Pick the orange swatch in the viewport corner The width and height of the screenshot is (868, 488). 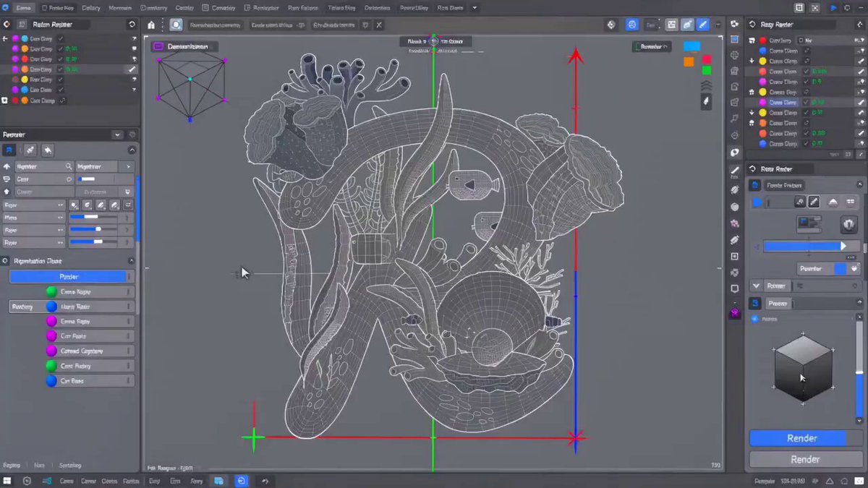click(x=689, y=62)
